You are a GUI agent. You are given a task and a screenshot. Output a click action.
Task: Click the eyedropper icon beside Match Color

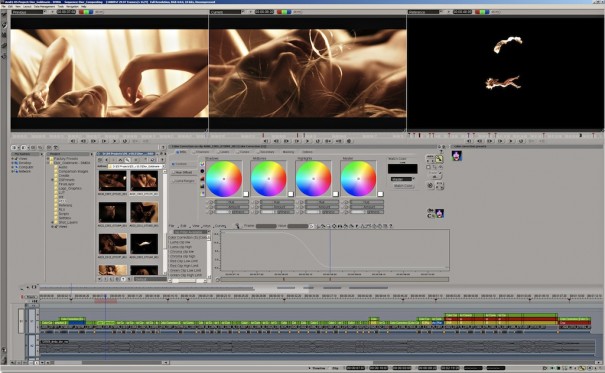click(x=439, y=159)
